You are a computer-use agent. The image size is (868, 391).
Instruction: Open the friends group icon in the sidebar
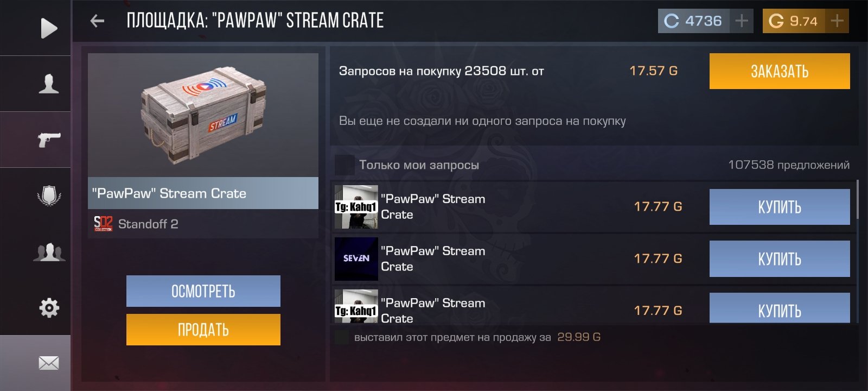pyautogui.click(x=49, y=253)
